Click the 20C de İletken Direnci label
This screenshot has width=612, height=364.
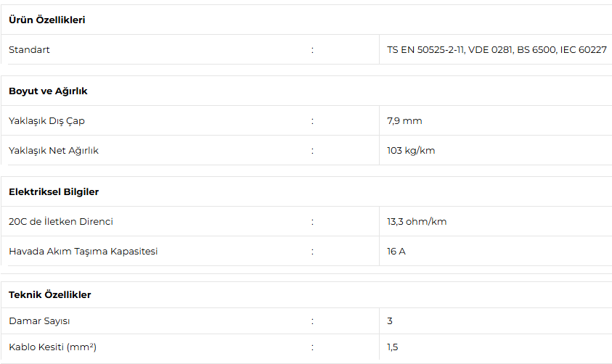[x=61, y=222]
